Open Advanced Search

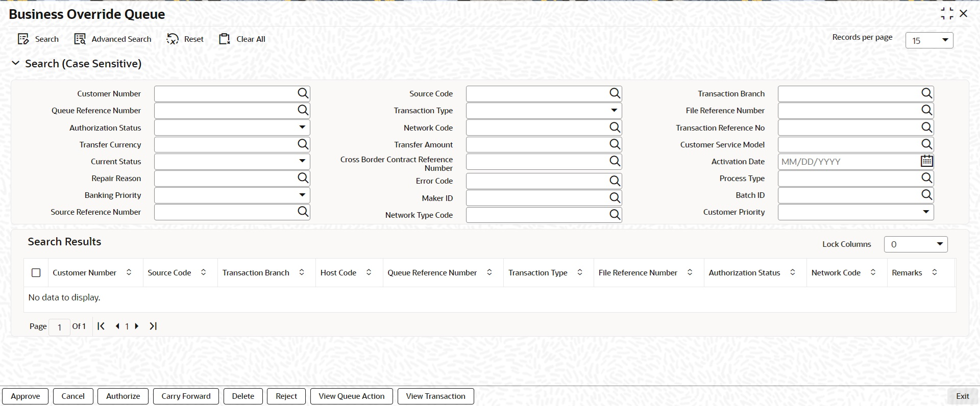coord(113,39)
